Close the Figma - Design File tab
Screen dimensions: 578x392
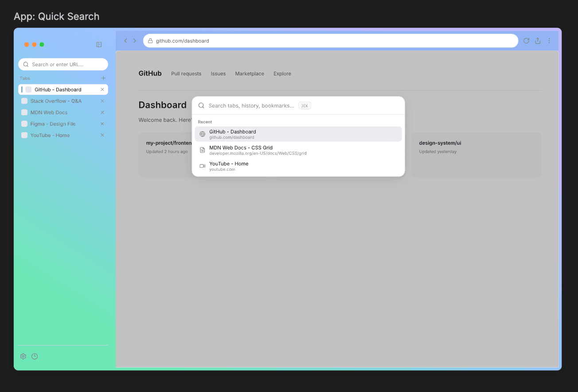coord(102,124)
